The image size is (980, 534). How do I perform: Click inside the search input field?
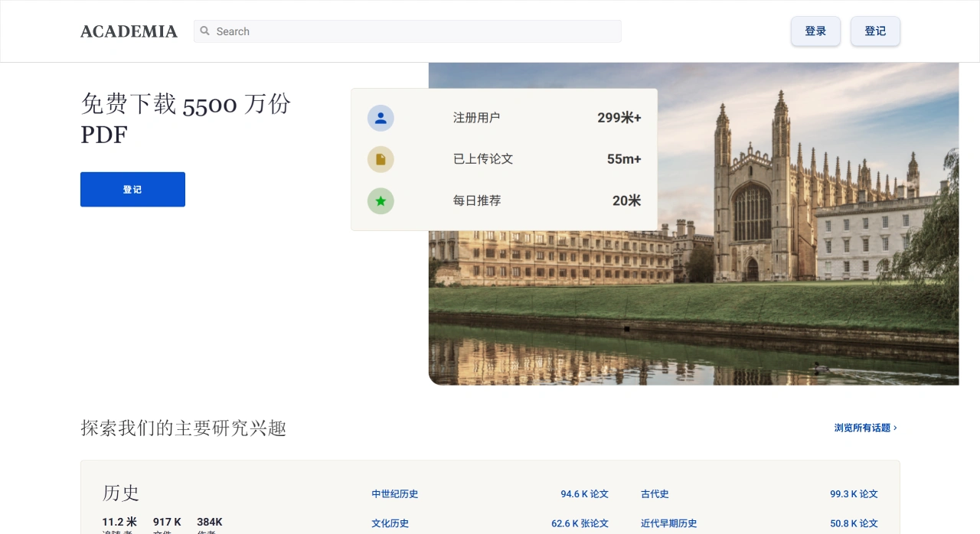[406, 31]
